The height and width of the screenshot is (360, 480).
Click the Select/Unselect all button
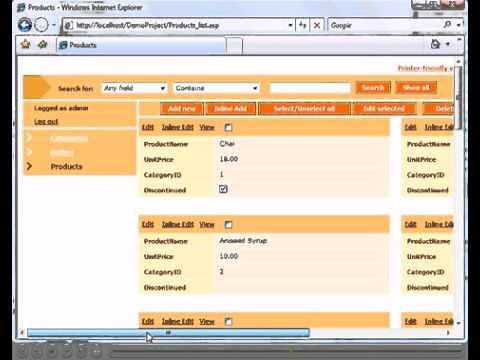pyautogui.click(x=304, y=108)
